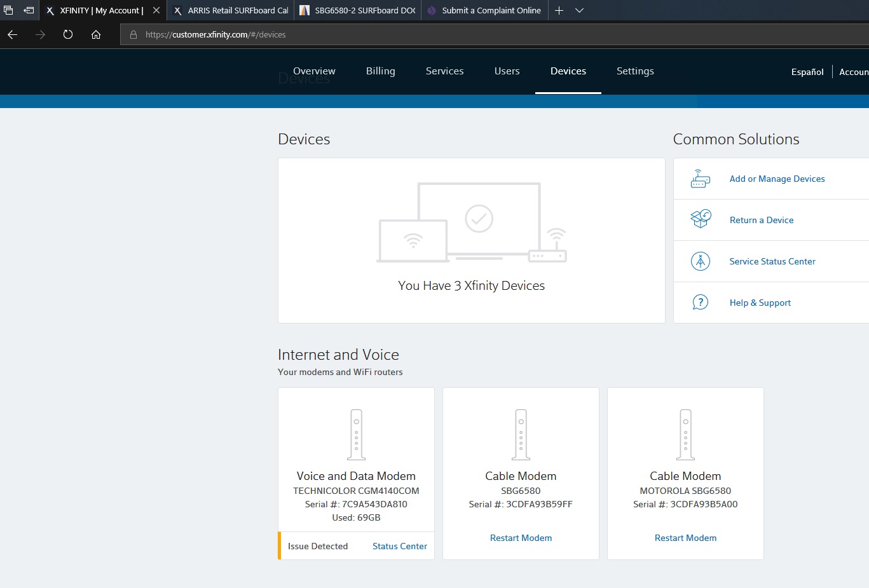Screen dimensions: 869x588
Task: Go to browser home page
Action: [96, 35]
